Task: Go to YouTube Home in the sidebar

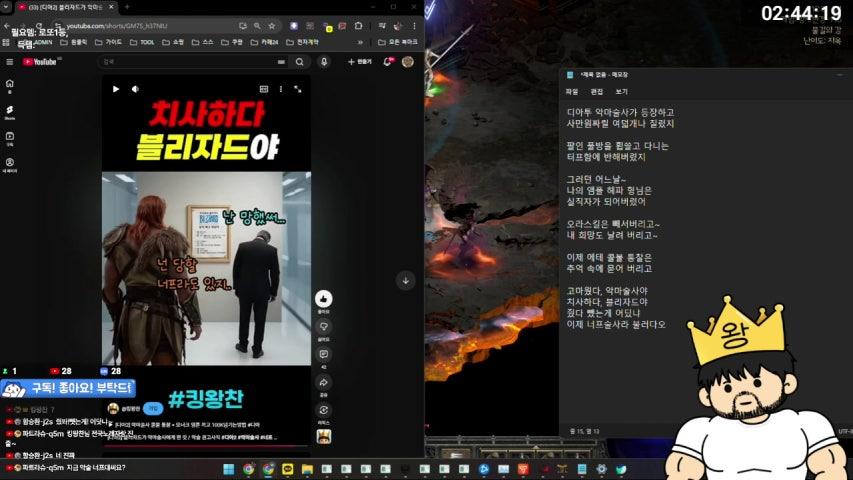Action: click(x=10, y=86)
